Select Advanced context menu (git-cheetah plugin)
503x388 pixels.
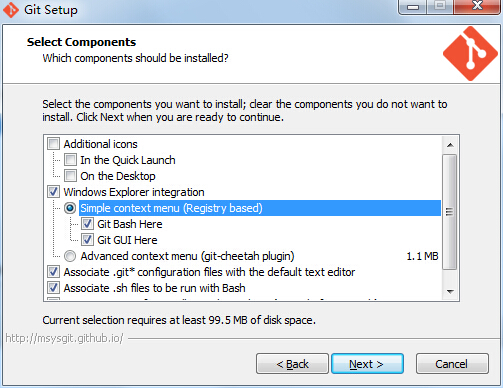70,256
